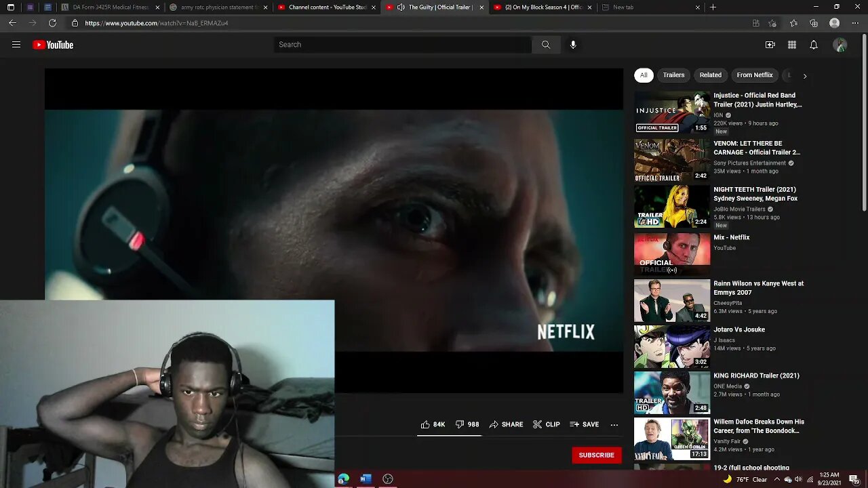
Task: Open the YouTube apps grid icon
Action: [792, 45]
